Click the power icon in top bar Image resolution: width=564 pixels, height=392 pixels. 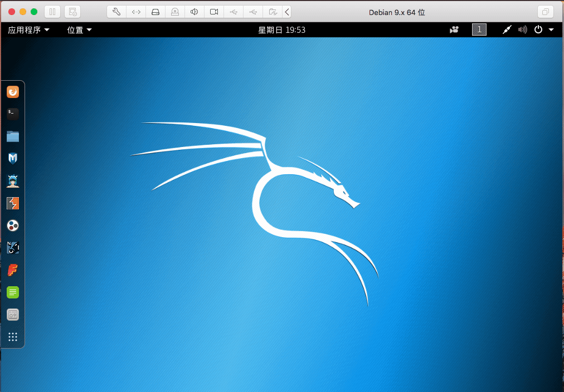[538, 30]
